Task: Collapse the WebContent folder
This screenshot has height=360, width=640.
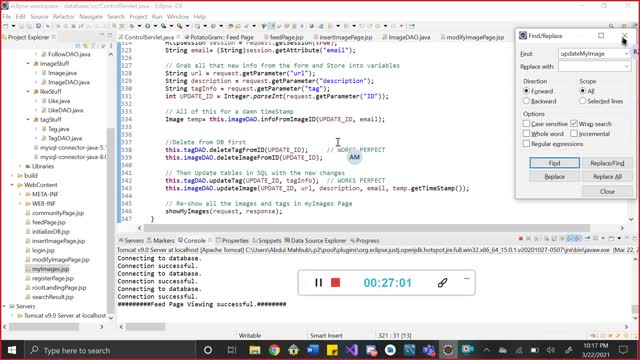Action: click(x=12, y=185)
